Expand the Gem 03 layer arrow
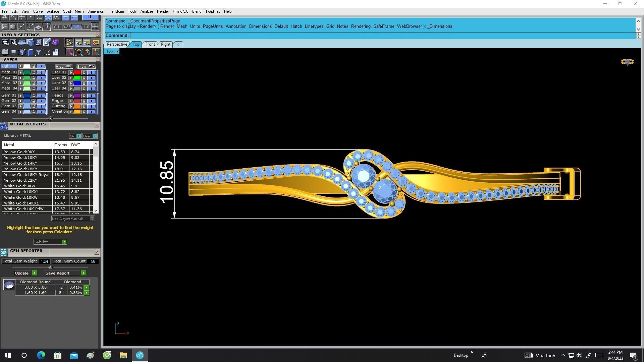This screenshot has height=362, width=644. (20, 106)
